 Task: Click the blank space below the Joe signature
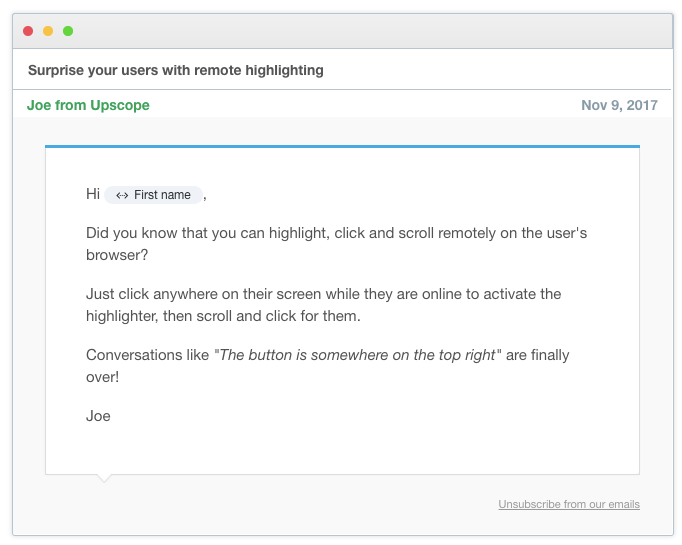pos(340,448)
